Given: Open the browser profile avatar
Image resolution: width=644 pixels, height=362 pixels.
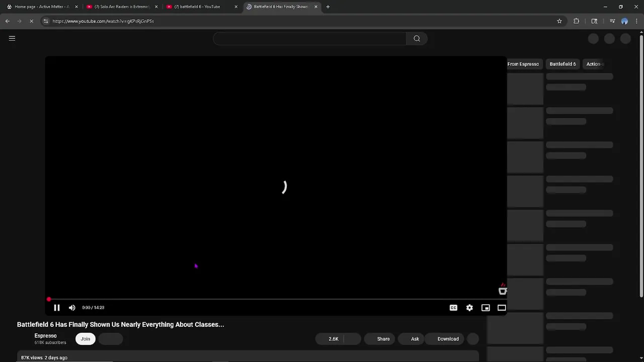Looking at the screenshot, I should point(624,21).
